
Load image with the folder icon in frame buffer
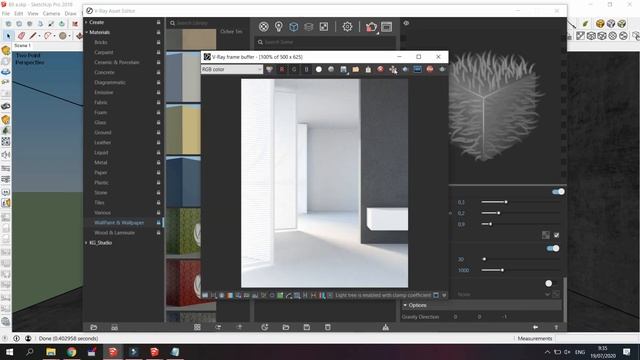(356, 69)
